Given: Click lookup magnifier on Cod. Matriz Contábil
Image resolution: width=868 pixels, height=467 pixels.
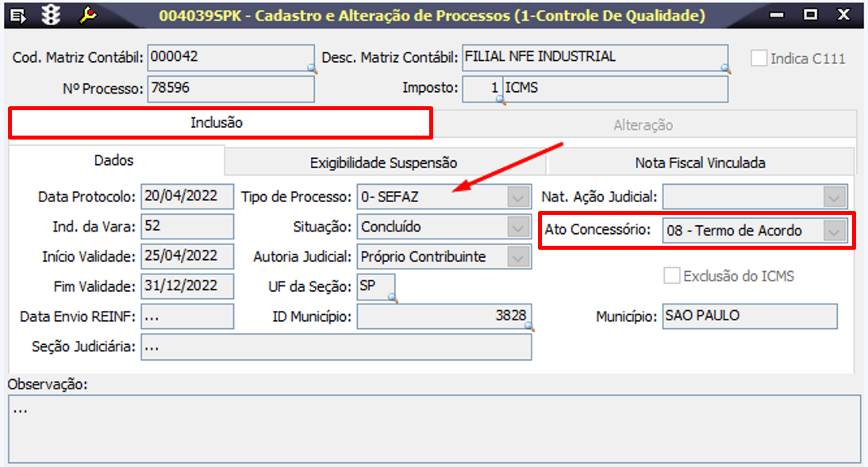Looking at the screenshot, I should 312,70.
